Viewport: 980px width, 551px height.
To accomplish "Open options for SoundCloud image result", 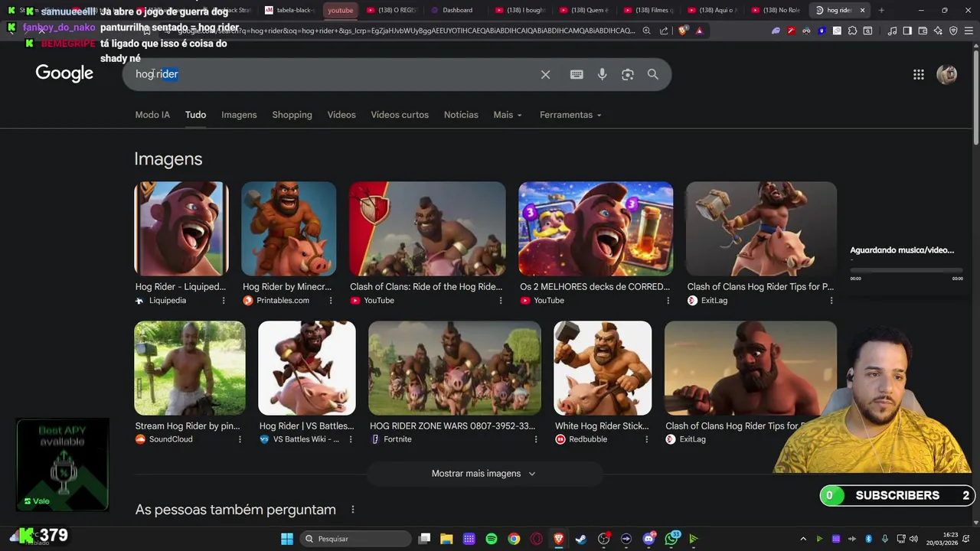I will pyautogui.click(x=240, y=439).
